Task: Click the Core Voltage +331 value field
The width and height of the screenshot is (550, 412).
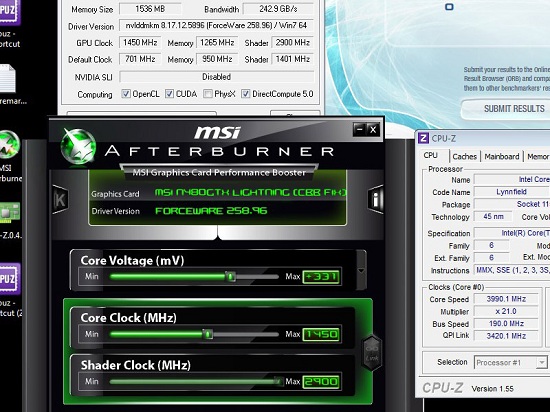Action: (x=322, y=277)
